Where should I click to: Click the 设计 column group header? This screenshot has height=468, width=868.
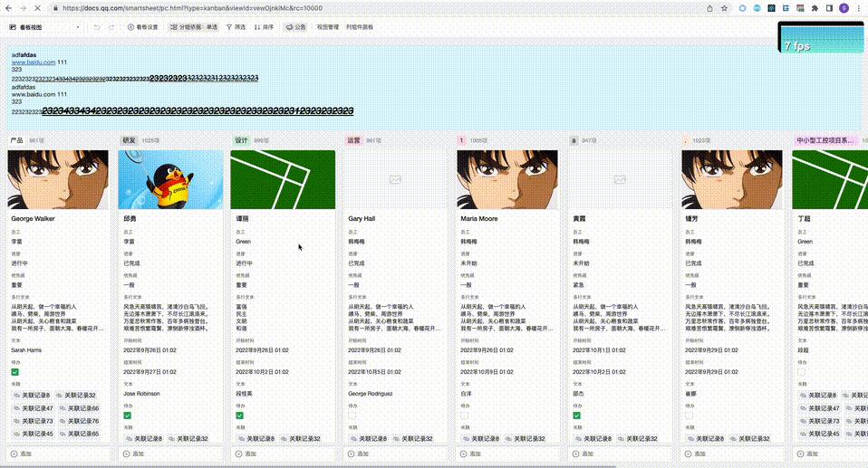click(241, 140)
